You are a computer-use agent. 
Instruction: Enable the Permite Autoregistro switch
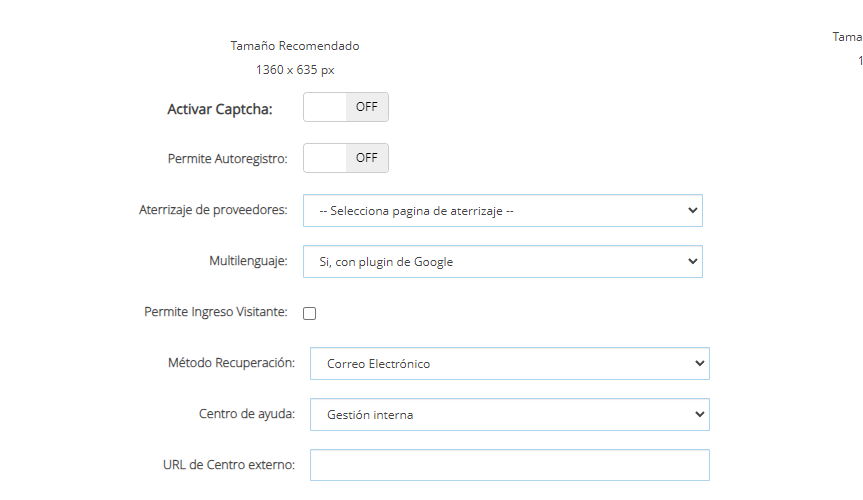click(x=345, y=158)
